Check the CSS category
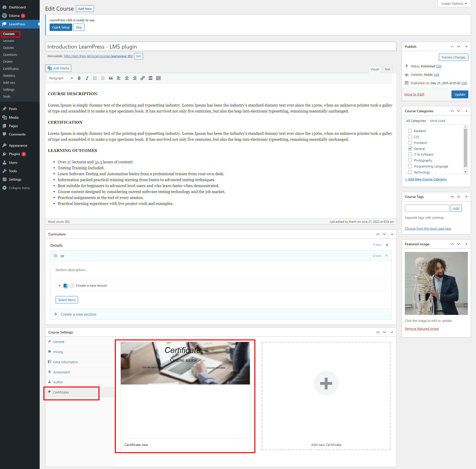This screenshot has width=476, height=469. point(410,137)
